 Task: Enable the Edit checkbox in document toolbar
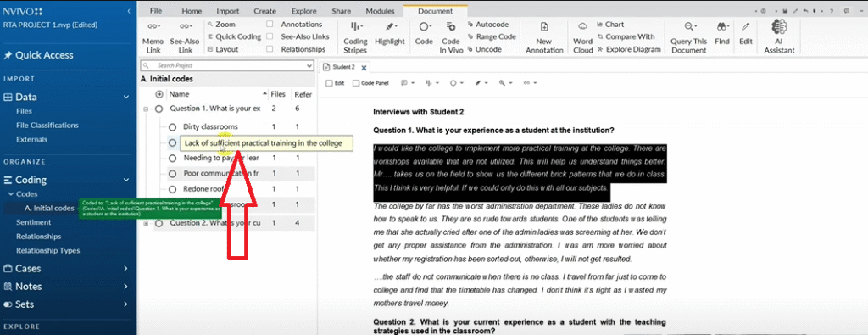[330, 83]
